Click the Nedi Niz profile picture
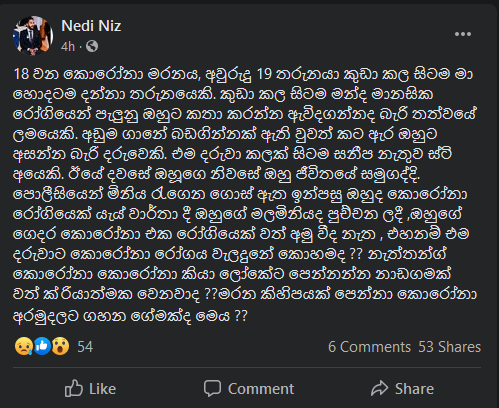 click(33, 35)
